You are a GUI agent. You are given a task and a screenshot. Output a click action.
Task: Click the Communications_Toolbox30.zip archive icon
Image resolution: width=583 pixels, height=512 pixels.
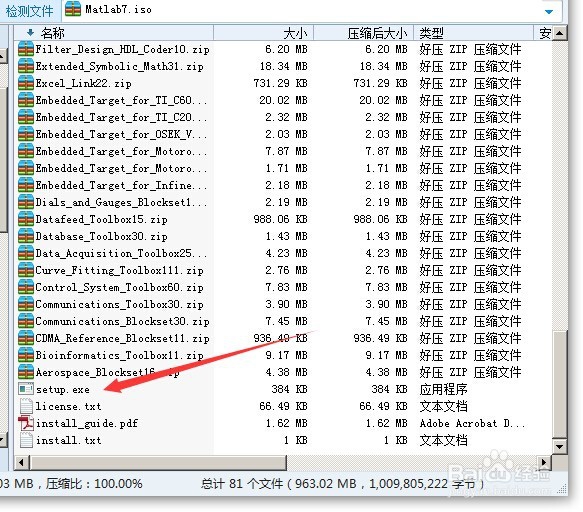click(26, 304)
